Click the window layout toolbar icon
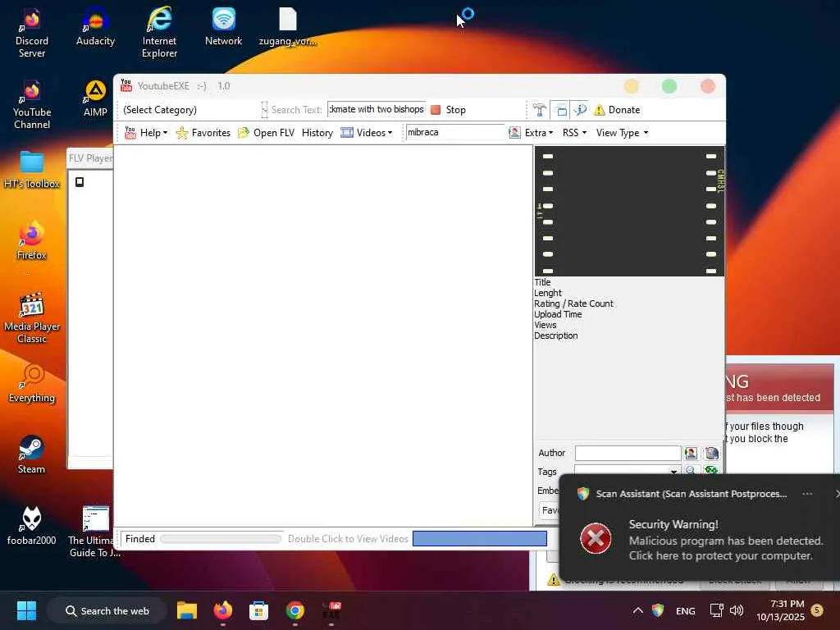Viewport: 840px width, 630px height. pos(560,110)
